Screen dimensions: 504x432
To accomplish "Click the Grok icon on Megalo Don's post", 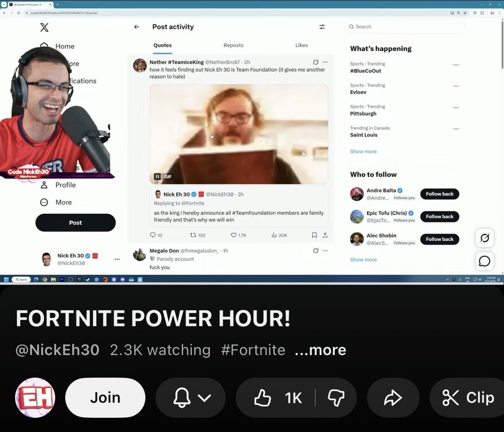I will point(316,251).
